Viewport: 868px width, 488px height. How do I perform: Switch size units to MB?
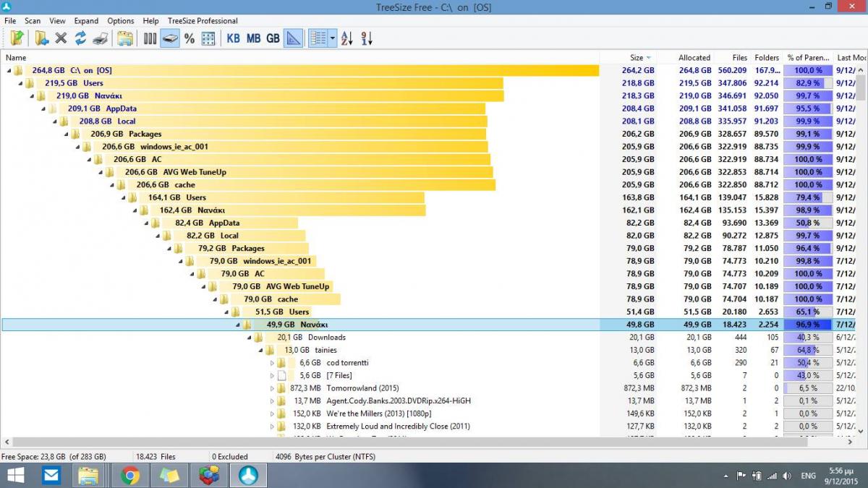[x=253, y=38]
